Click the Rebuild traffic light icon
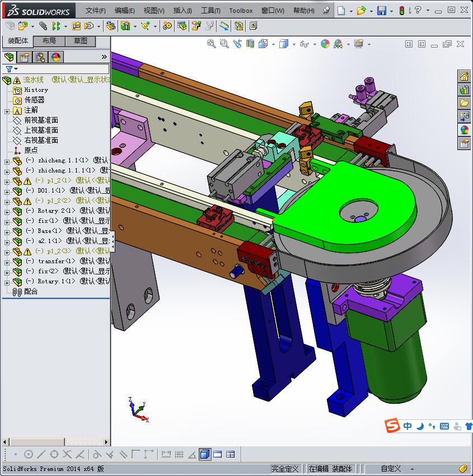The height and width of the screenshot is (476, 473). tap(402, 11)
